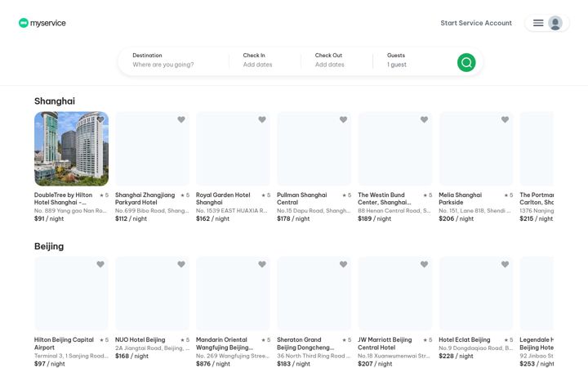Click DoubleTree by Hilton Hotel Shanghai title
Image resolution: width=588 pixels, height=368 pixels.
coord(63,199)
